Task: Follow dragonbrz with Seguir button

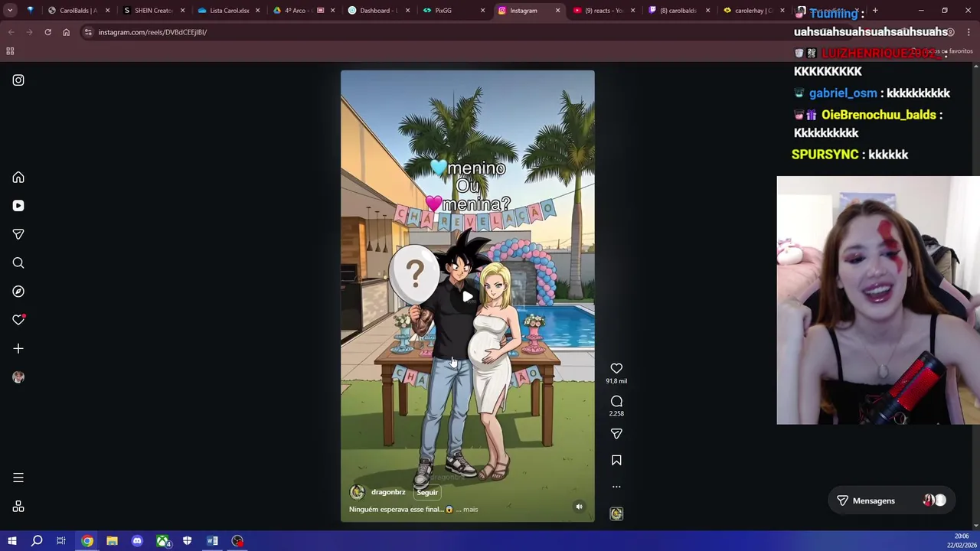Action: [x=427, y=493]
